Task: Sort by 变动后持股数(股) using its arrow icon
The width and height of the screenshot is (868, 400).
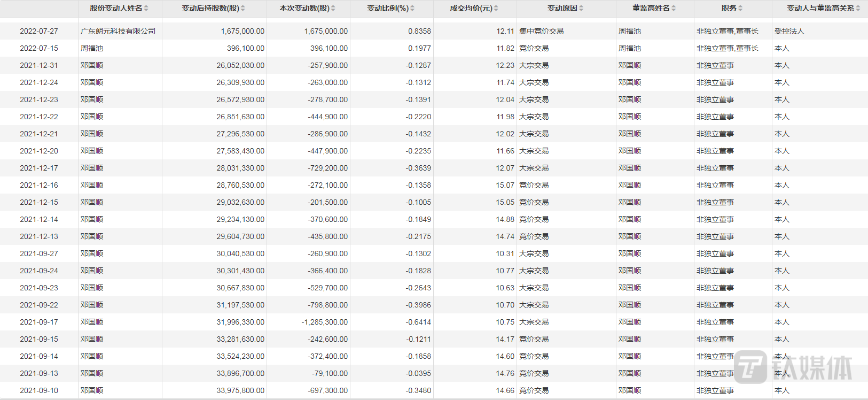Action: click(x=243, y=9)
